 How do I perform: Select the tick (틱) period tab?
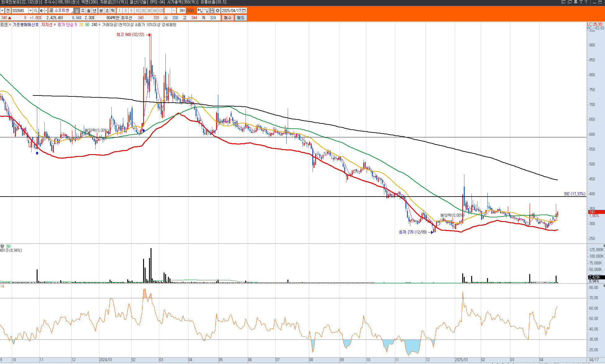coord(113,11)
